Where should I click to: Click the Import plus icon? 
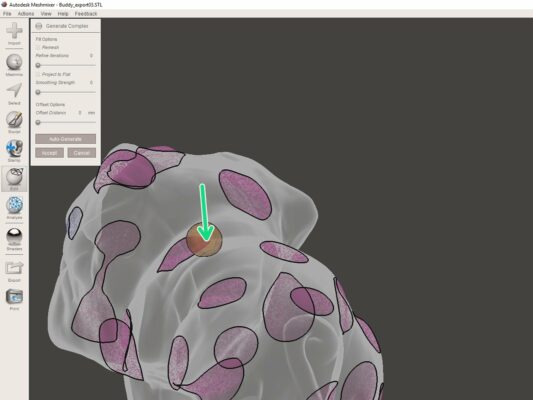click(14, 32)
